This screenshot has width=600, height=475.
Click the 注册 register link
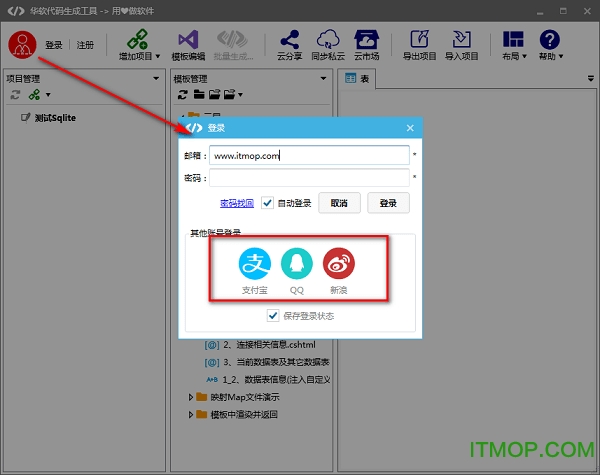85,45
